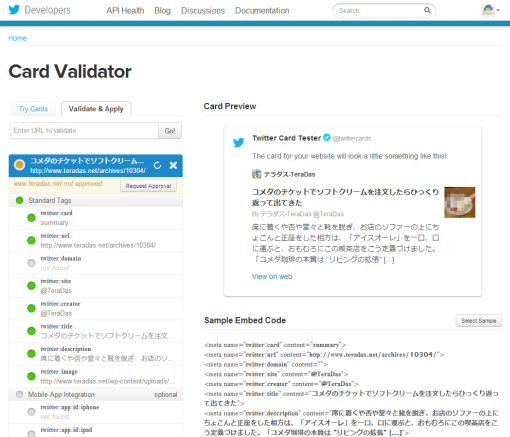Click green dot beside twitter:card
The height and width of the screenshot is (437, 510).
click(x=31, y=218)
